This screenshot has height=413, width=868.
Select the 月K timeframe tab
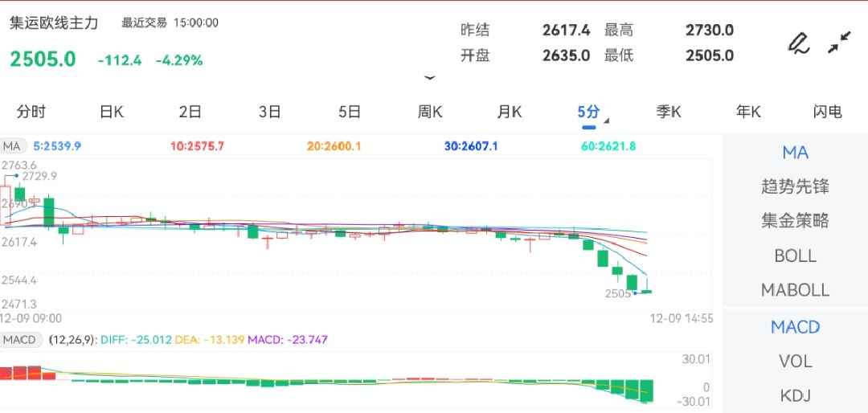(x=510, y=112)
